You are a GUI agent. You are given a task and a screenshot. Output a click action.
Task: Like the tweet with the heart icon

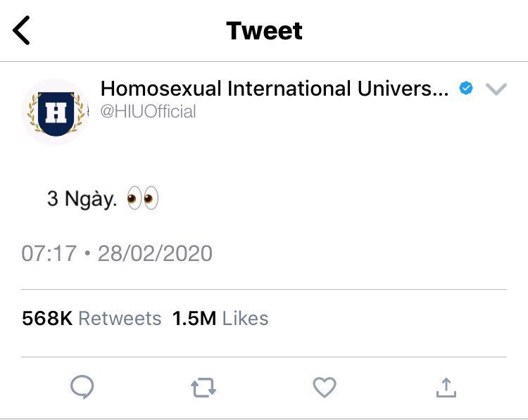(325, 387)
